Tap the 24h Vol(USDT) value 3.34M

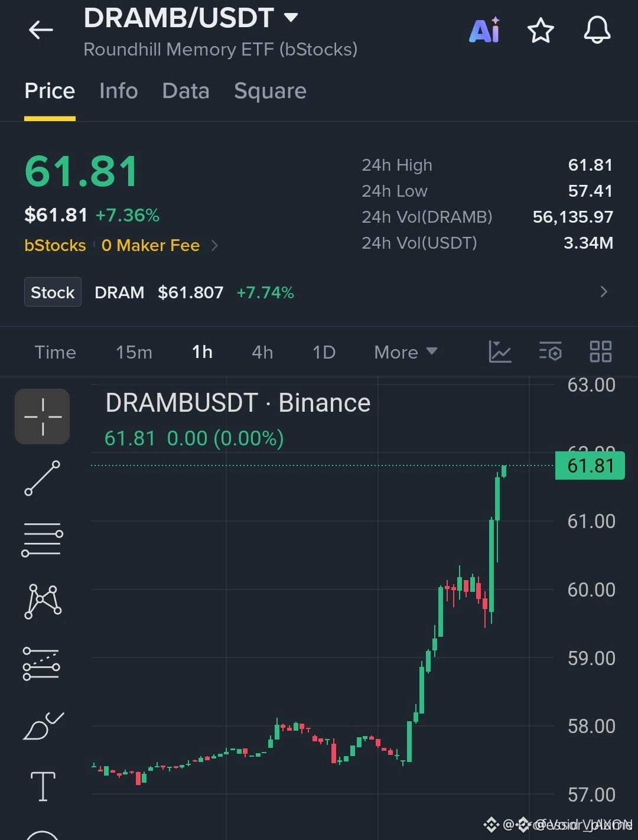[588, 243]
